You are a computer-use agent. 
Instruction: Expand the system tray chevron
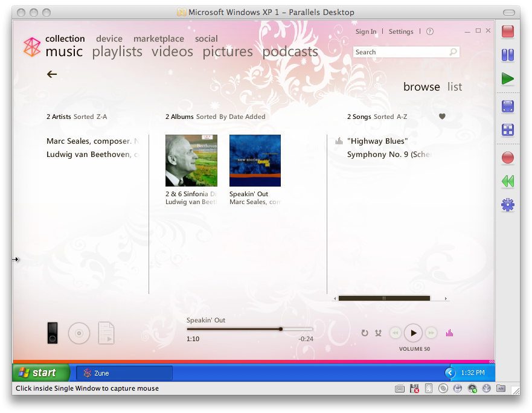coord(450,373)
